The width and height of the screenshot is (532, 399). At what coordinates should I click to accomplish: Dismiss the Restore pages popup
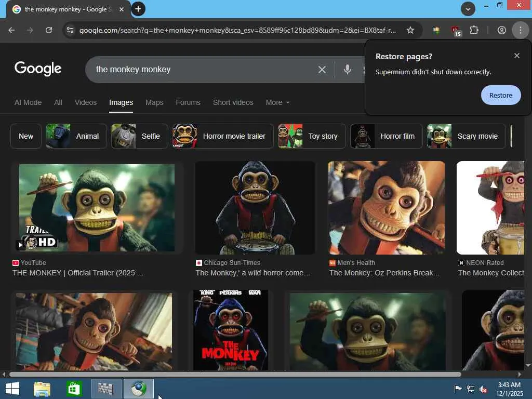(517, 56)
